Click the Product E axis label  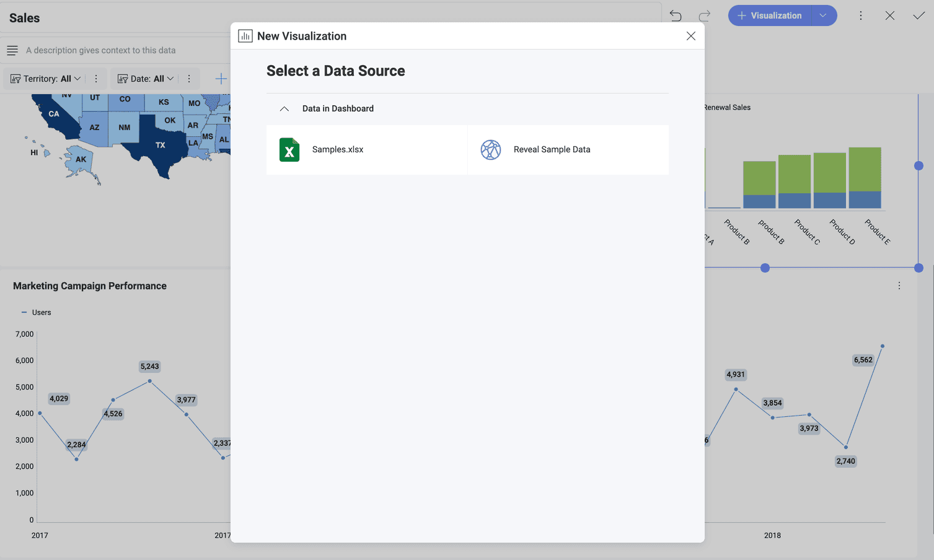click(x=878, y=232)
